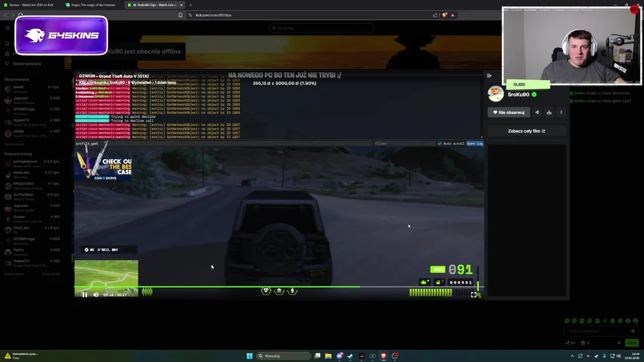Download the clip with the download icon

549,113
